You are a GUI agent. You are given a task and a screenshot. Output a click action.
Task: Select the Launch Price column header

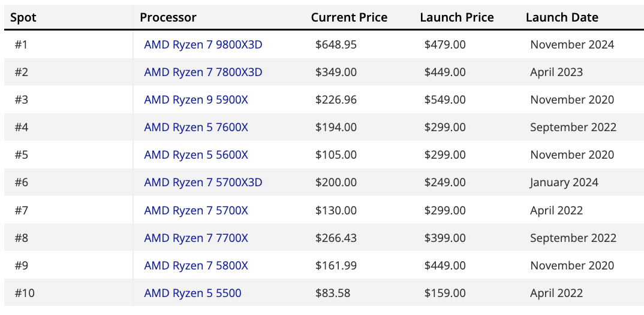[457, 17]
